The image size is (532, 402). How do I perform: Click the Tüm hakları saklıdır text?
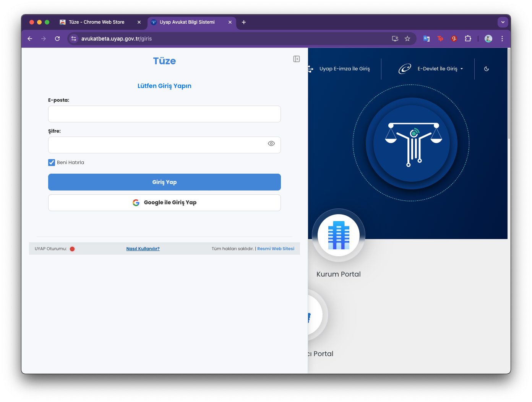[232, 249]
